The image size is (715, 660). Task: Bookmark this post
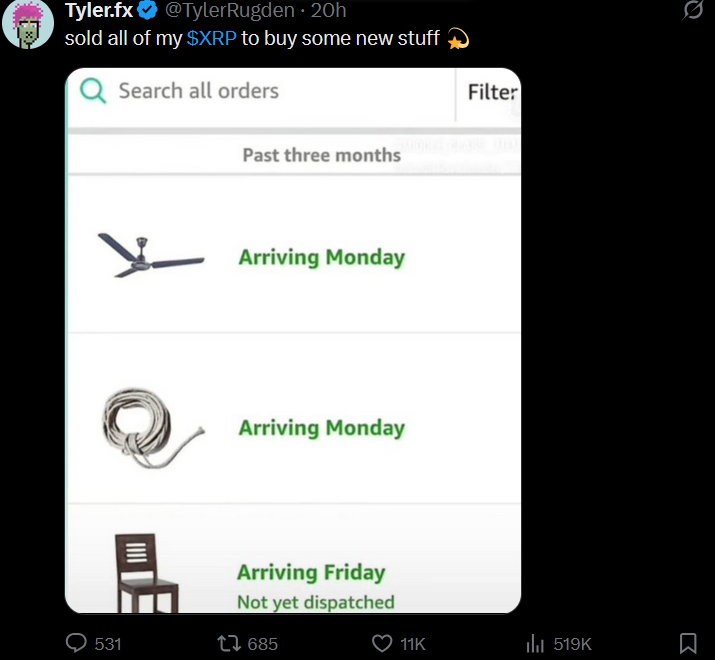pos(688,643)
